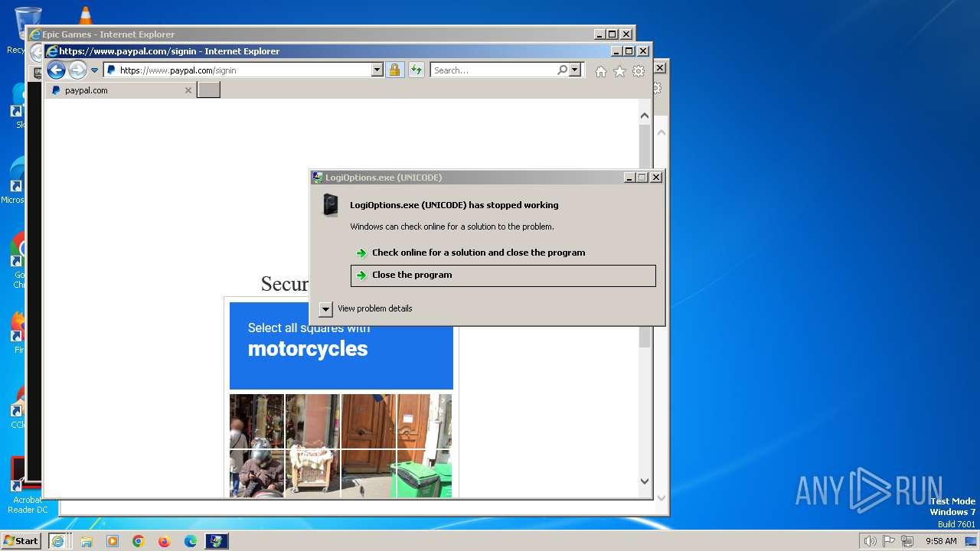Go back in PayPal Internet Explorer window
The width and height of the screenshot is (980, 551).
click(56, 70)
